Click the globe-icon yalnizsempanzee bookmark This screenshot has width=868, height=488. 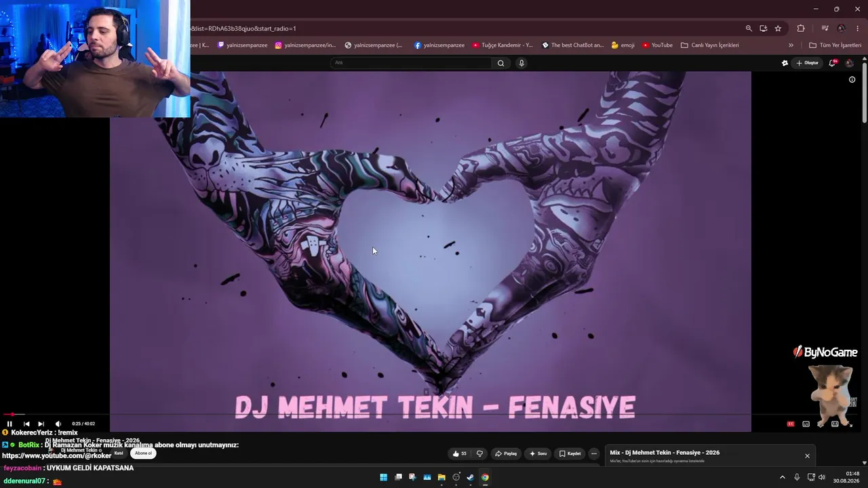click(374, 45)
